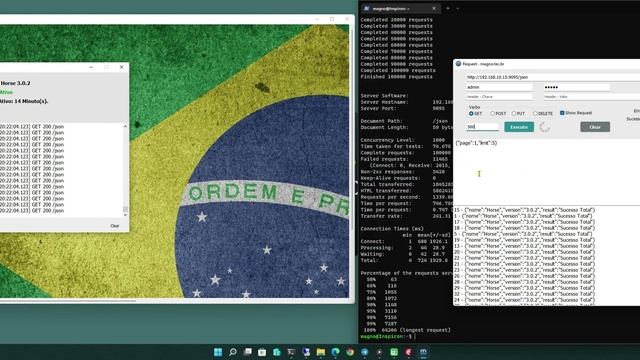Focus the URL field with 192.168 address
Viewport: 640px width, 360px height.
pyautogui.click(x=553, y=77)
